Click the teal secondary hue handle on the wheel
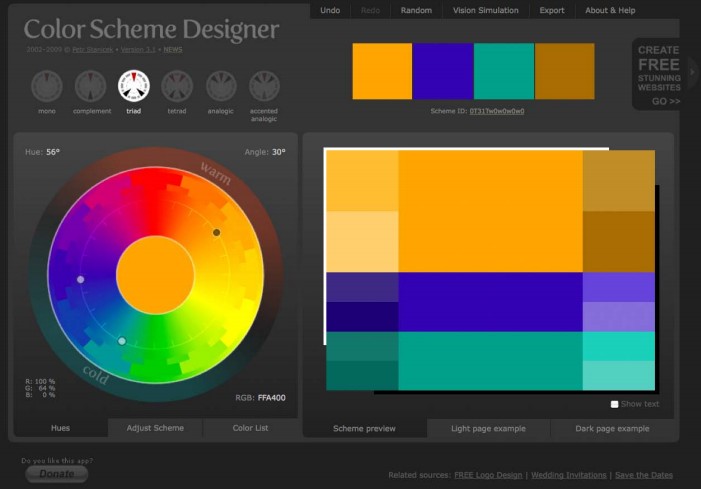The width and height of the screenshot is (701, 489). pyautogui.click(x=122, y=341)
